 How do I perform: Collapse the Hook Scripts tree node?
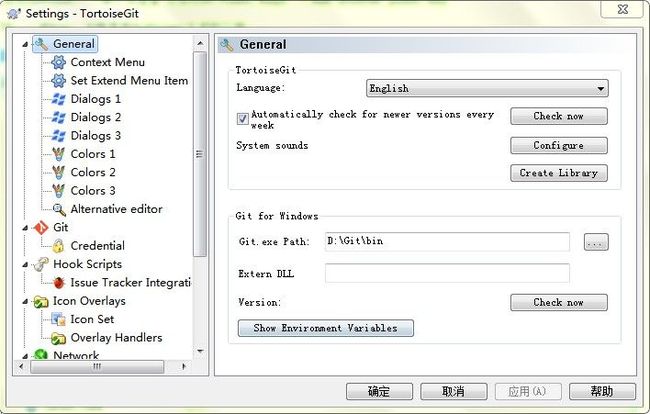pyautogui.click(x=25, y=264)
